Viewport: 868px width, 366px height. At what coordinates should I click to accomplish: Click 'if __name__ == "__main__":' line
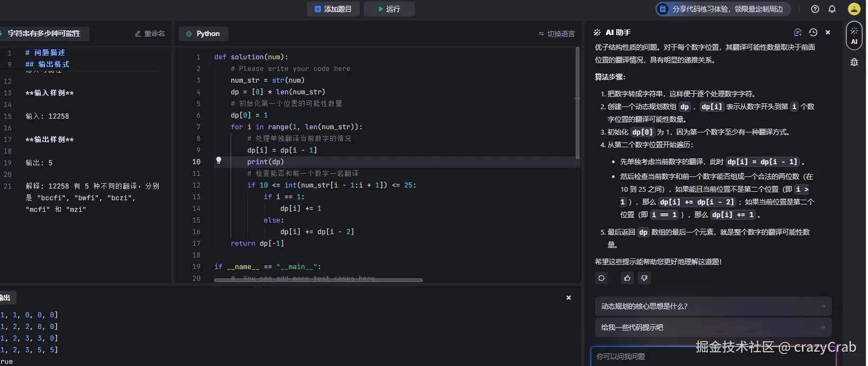click(268, 266)
